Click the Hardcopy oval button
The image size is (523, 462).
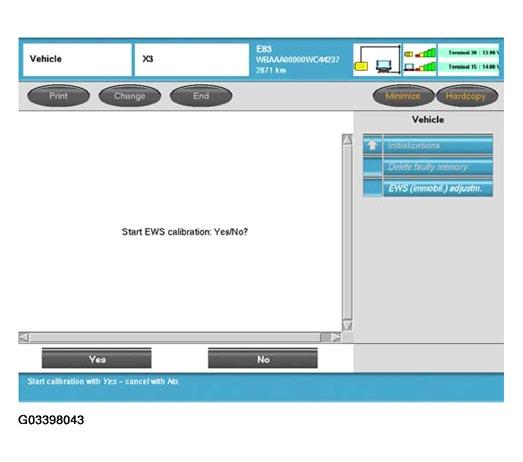(467, 96)
